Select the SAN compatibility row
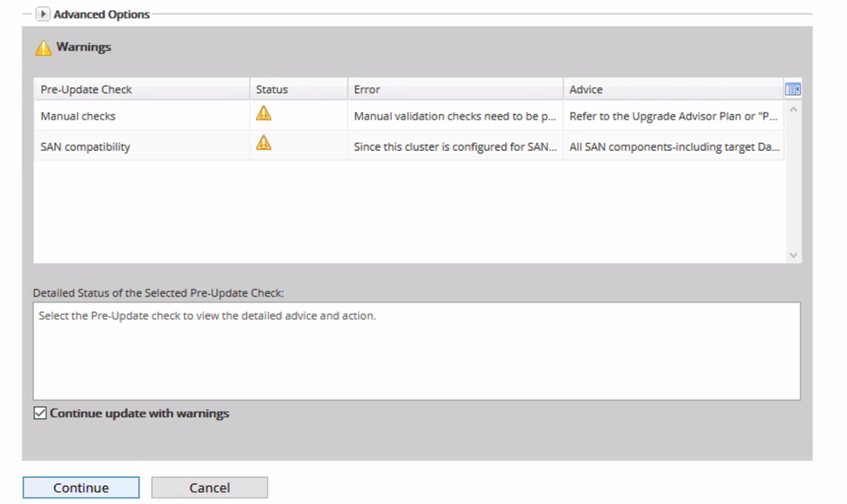 coord(86,147)
